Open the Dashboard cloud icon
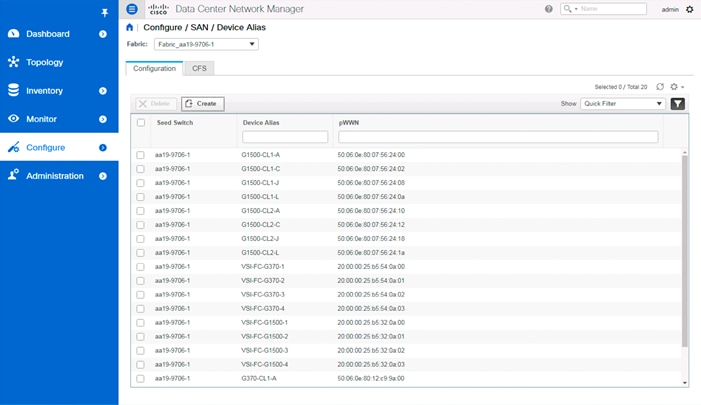 coord(13,34)
